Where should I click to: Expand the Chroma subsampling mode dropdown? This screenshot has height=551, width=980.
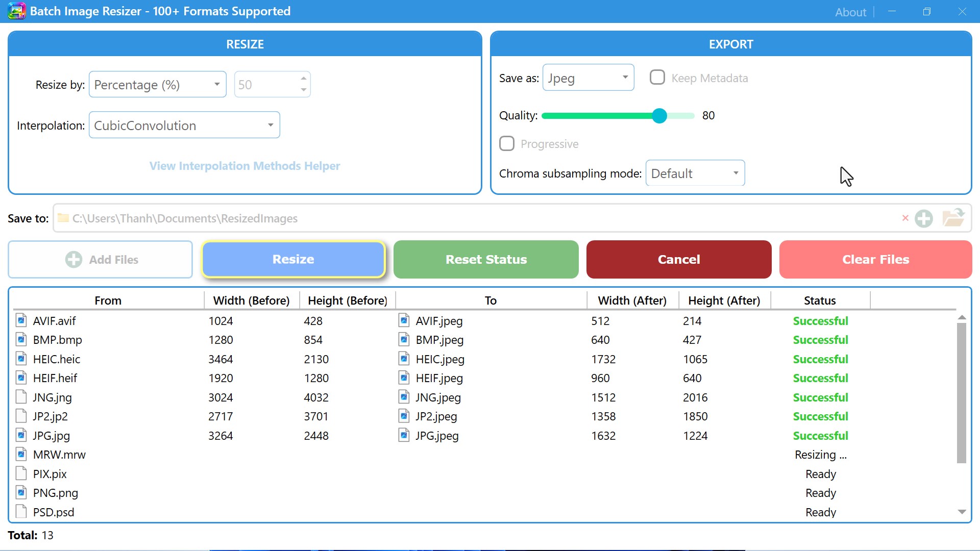tap(695, 173)
